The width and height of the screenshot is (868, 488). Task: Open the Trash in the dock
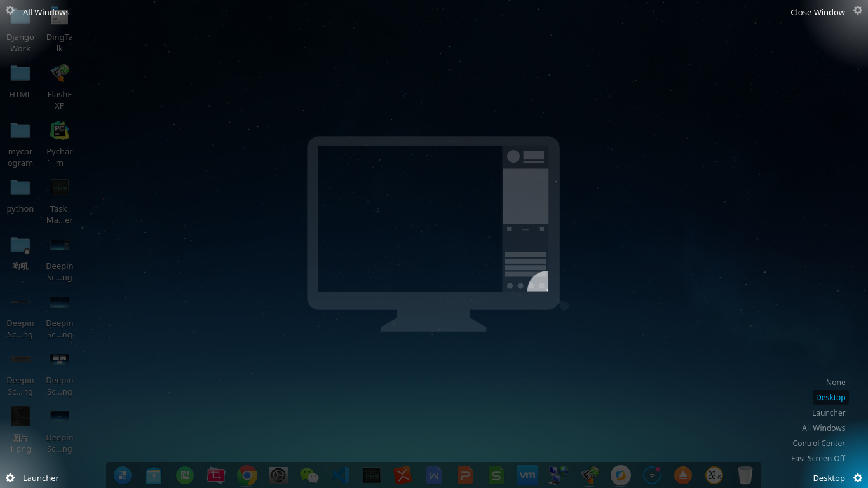click(745, 475)
